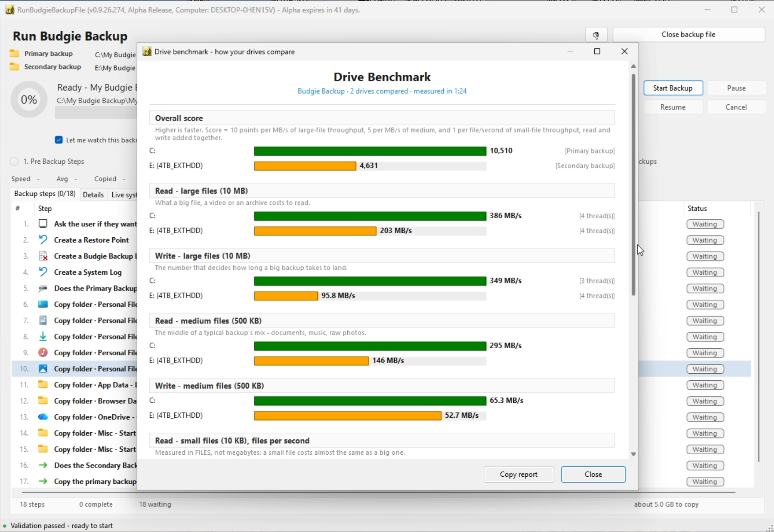The image size is (774, 532).
Task: Click the Cancel button
Action: click(736, 107)
